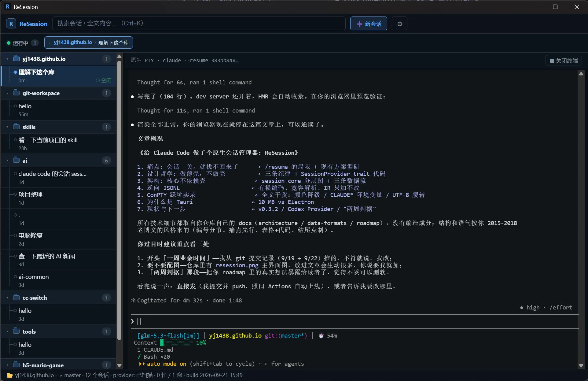The height and width of the screenshot is (381, 588).
Task: Open session ai-common
Action: 59,280
